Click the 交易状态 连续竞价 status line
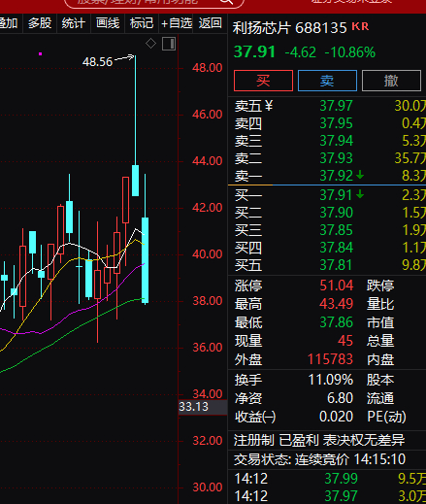 (x=319, y=459)
